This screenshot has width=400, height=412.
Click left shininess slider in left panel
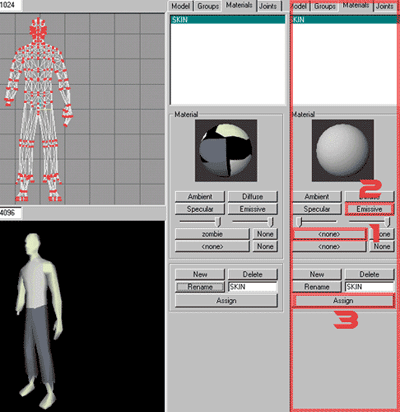coord(200,221)
